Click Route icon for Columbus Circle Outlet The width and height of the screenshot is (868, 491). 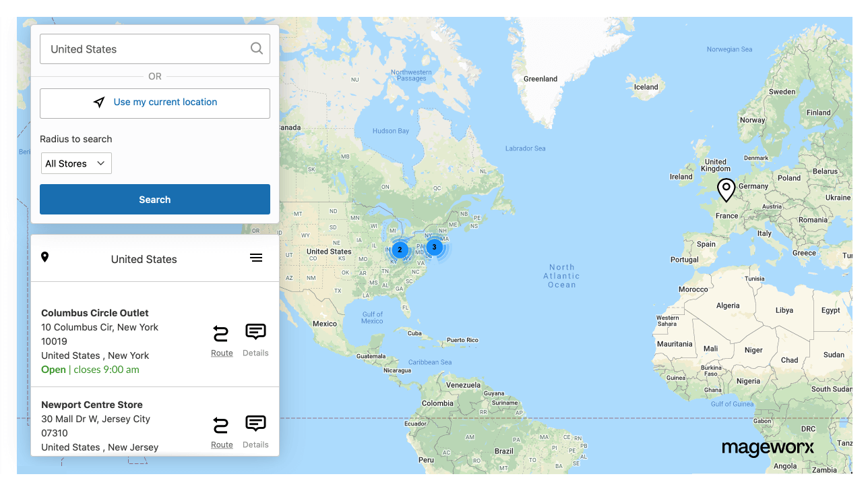coord(221,333)
